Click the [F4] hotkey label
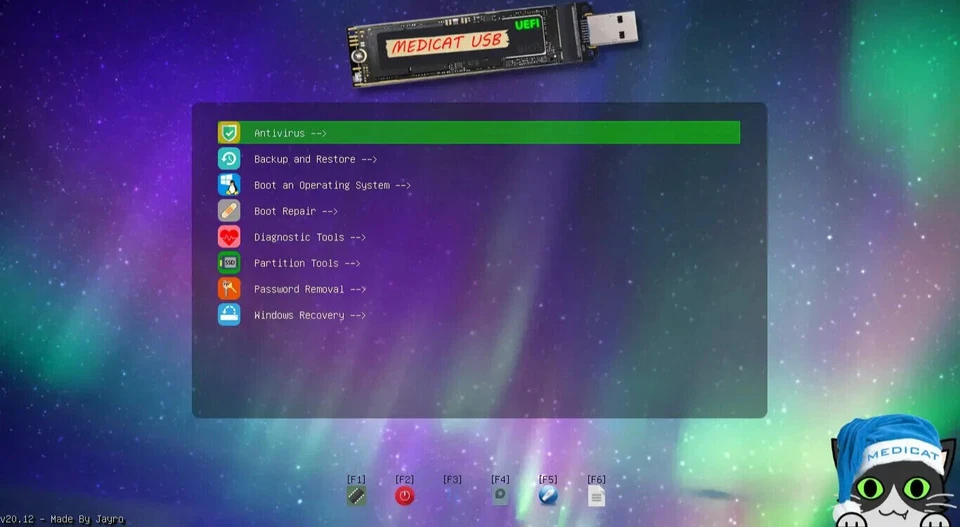960x527 pixels. click(500, 479)
